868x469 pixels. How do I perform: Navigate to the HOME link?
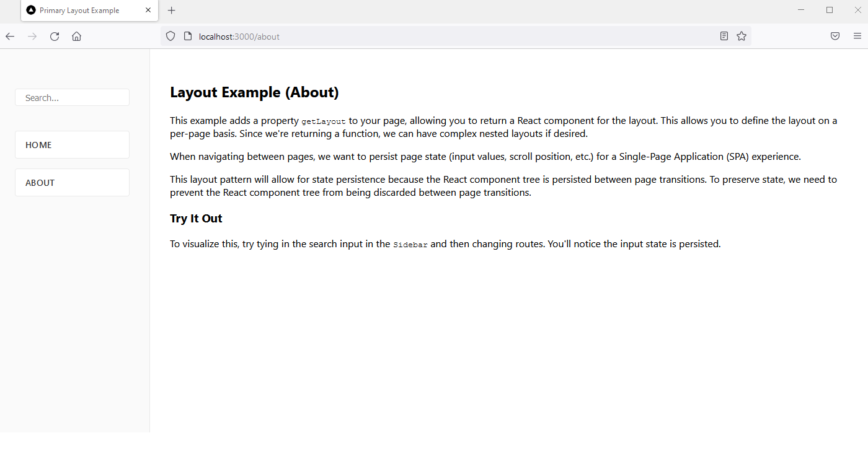(72, 144)
